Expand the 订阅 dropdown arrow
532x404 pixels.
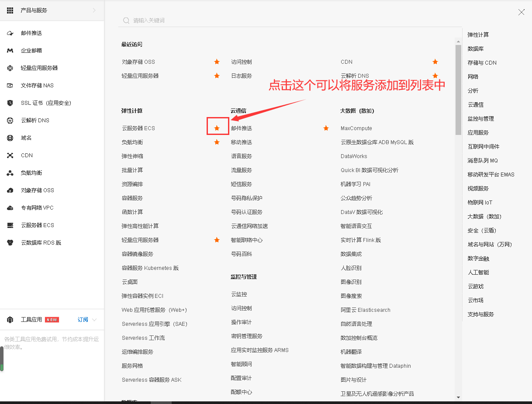click(94, 320)
